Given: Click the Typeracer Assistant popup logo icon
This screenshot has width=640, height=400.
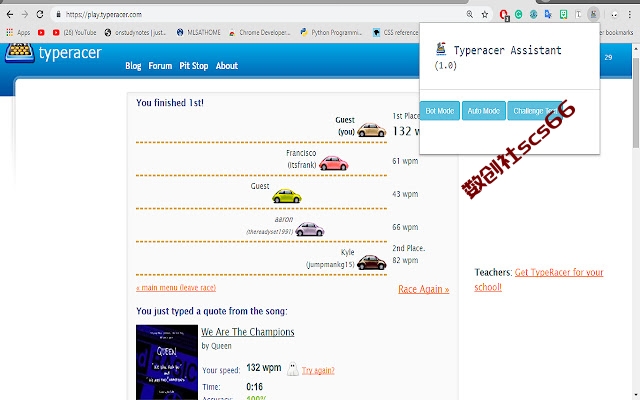Looking at the screenshot, I should click(x=441, y=49).
